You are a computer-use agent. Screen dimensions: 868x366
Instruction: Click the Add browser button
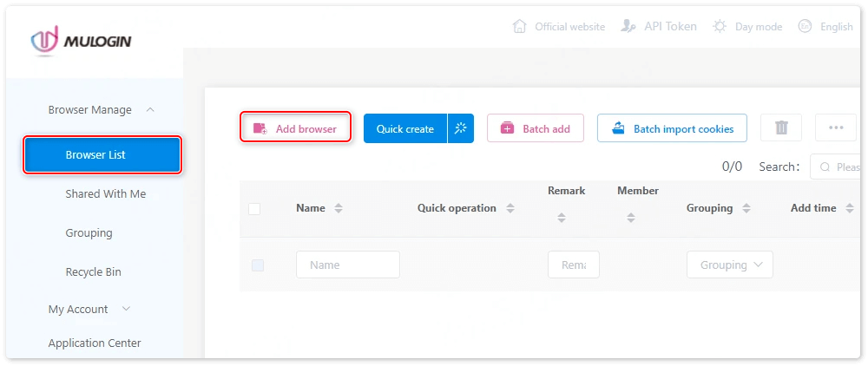(x=295, y=128)
